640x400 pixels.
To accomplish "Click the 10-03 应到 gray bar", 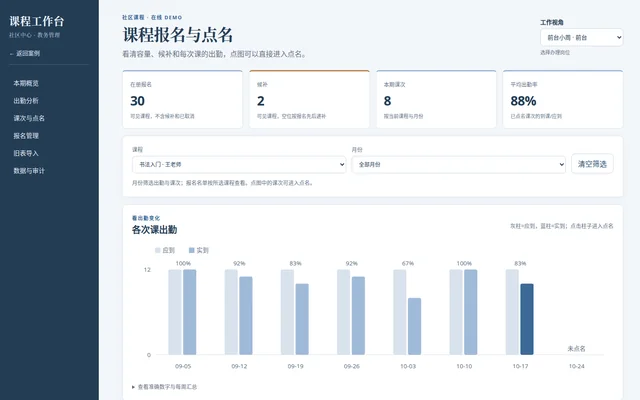I will click(x=400, y=312).
